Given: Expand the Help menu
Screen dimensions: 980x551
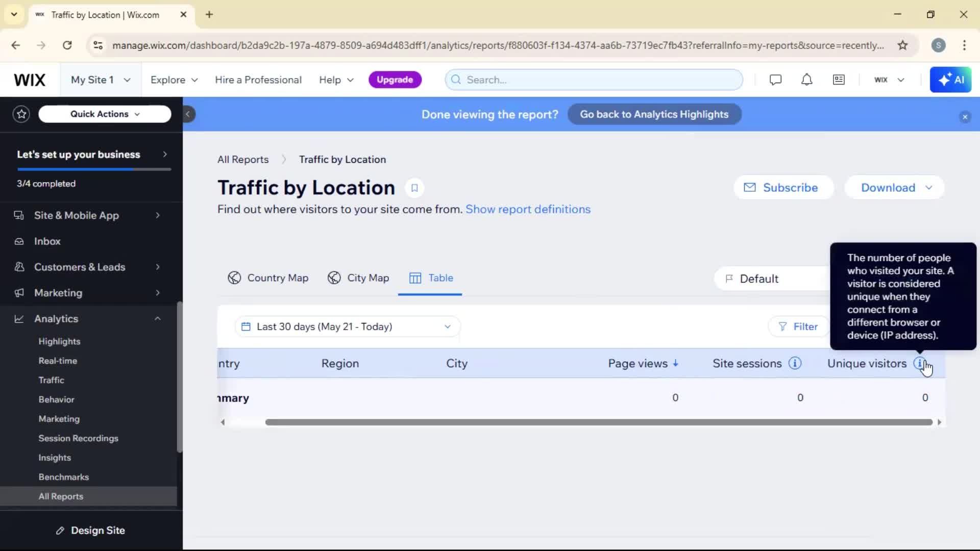Looking at the screenshot, I should 336,80.
